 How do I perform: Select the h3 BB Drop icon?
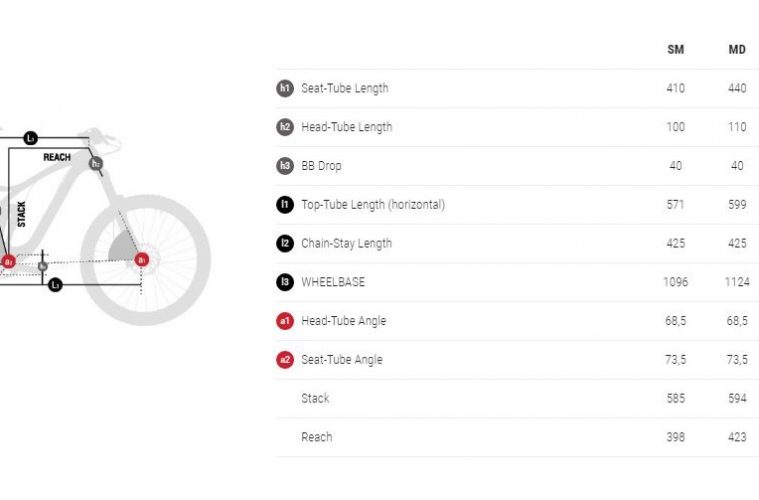(285, 166)
